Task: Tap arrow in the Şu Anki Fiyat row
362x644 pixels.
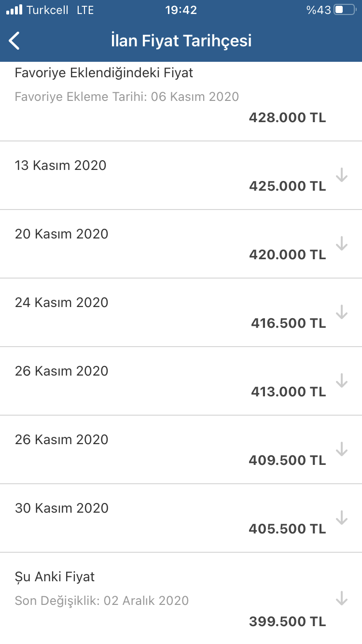Action: click(x=342, y=598)
